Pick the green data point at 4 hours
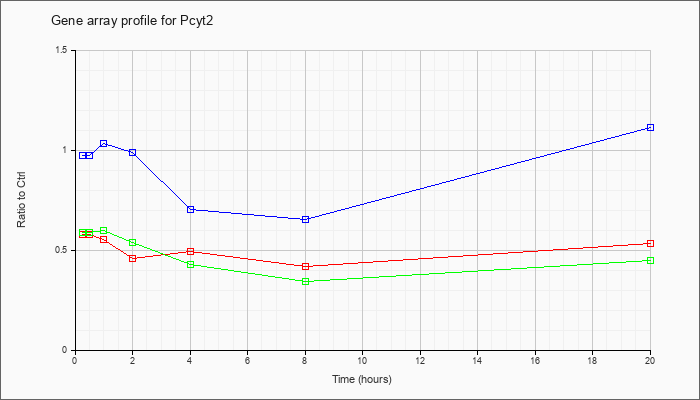700x400 pixels. 190,264
